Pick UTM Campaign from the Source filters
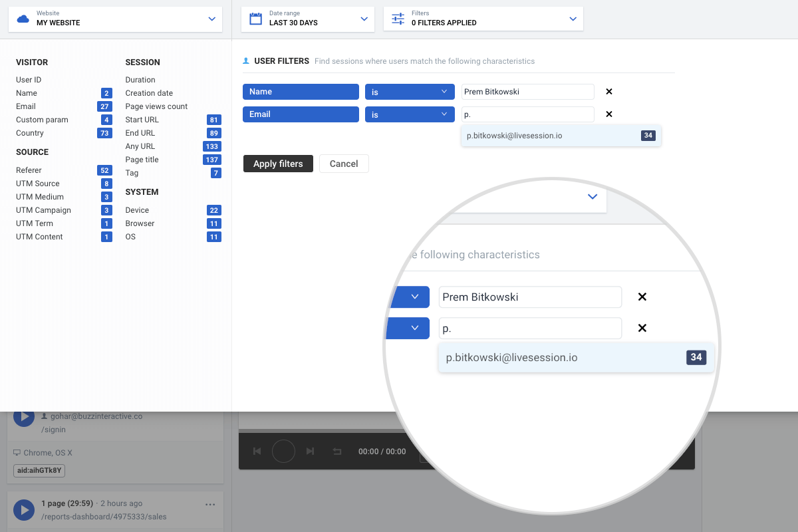This screenshot has height=532, width=798. (x=43, y=210)
